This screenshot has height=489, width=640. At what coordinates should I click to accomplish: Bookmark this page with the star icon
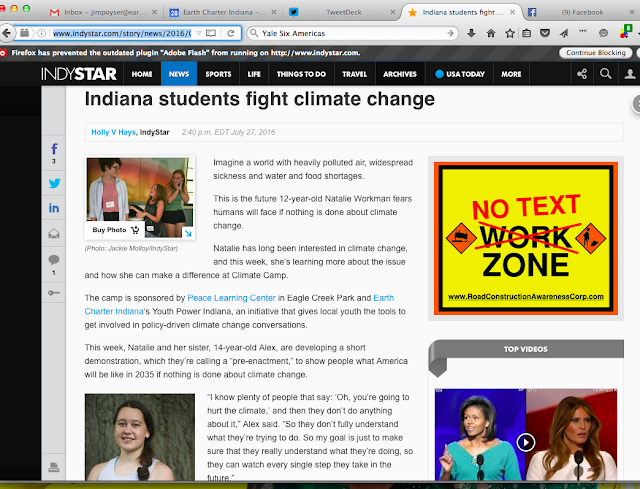pyautogui.click(x=510, y=33)
